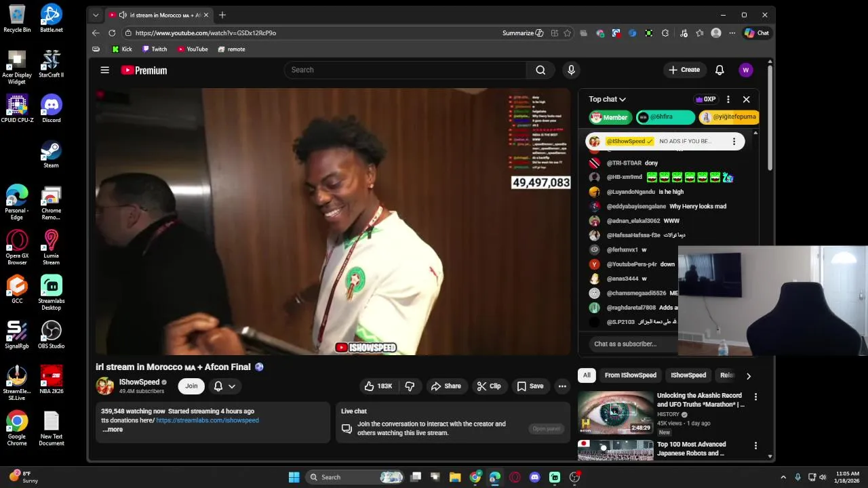Show hidden system tray icons
This screenshot has height=488, width=868.
(x=783, y=477)
